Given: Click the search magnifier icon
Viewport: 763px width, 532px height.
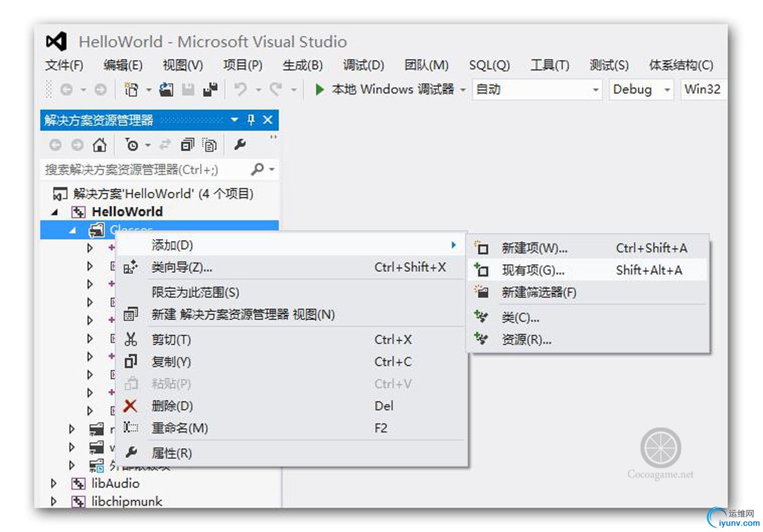Looking at the screenshot, I should click(257, 169).
